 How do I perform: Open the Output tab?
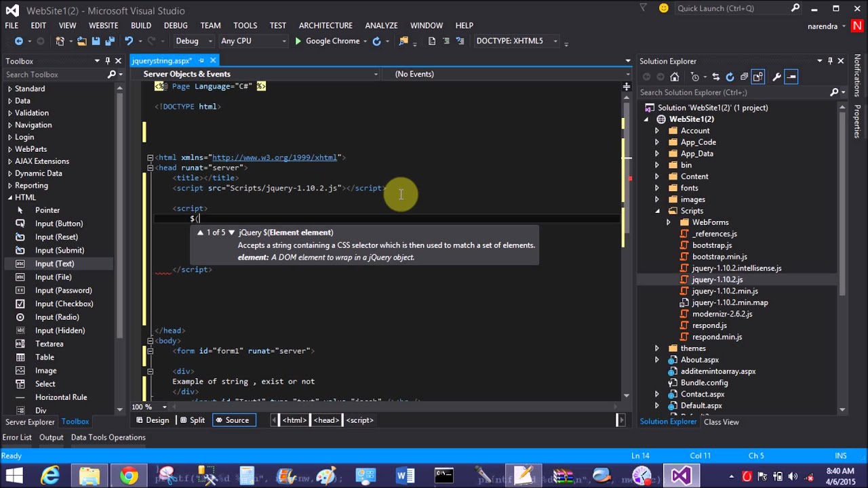[51, 437]
